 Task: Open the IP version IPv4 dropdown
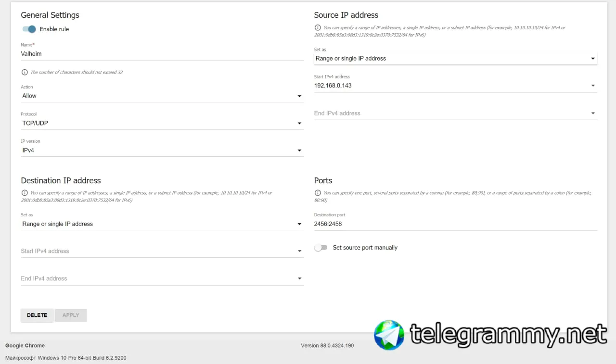tap(162, 151)
